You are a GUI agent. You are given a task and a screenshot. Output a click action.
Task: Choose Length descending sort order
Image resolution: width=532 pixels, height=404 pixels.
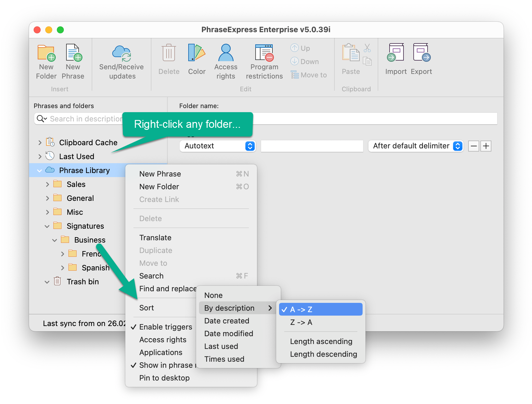coord(321,354)
